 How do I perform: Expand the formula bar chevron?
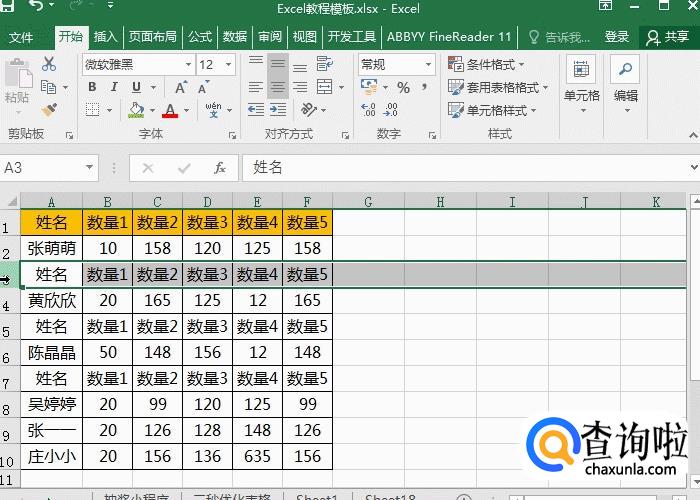pos(694,168)
